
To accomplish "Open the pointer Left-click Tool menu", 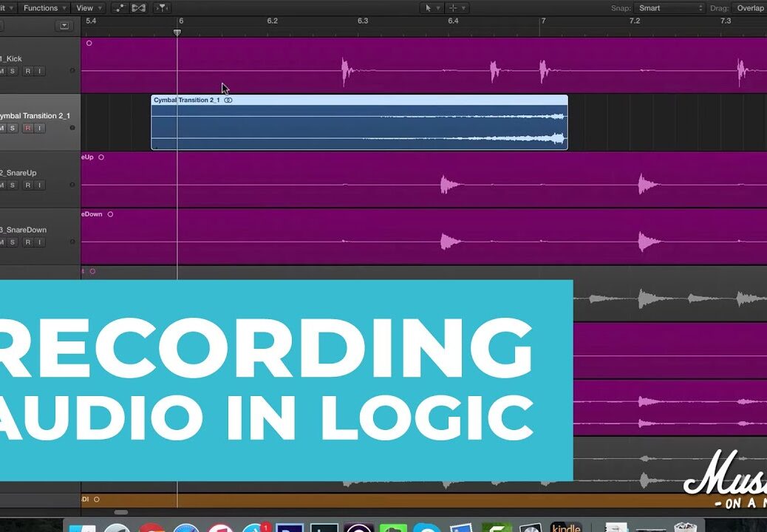I will coord(432,8).
